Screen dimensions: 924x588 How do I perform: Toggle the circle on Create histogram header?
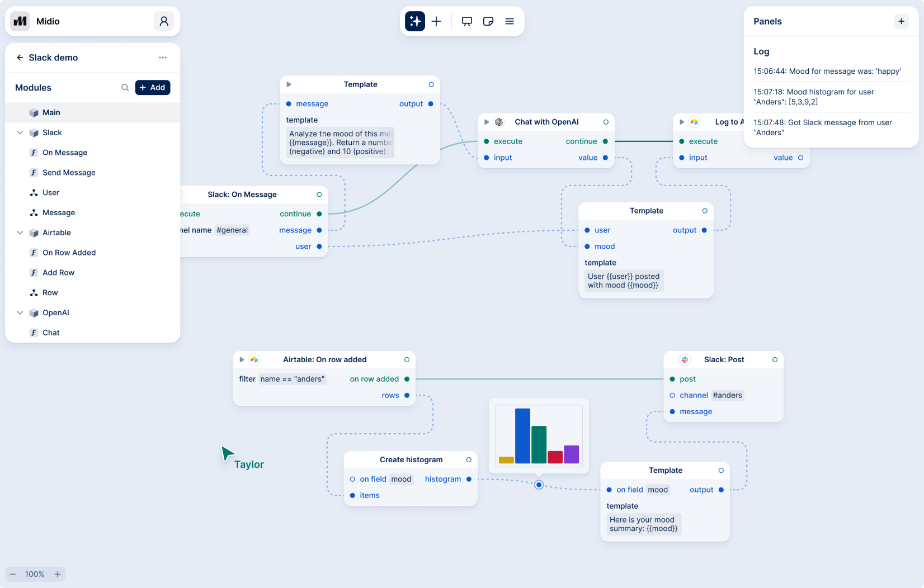[469, 460]
